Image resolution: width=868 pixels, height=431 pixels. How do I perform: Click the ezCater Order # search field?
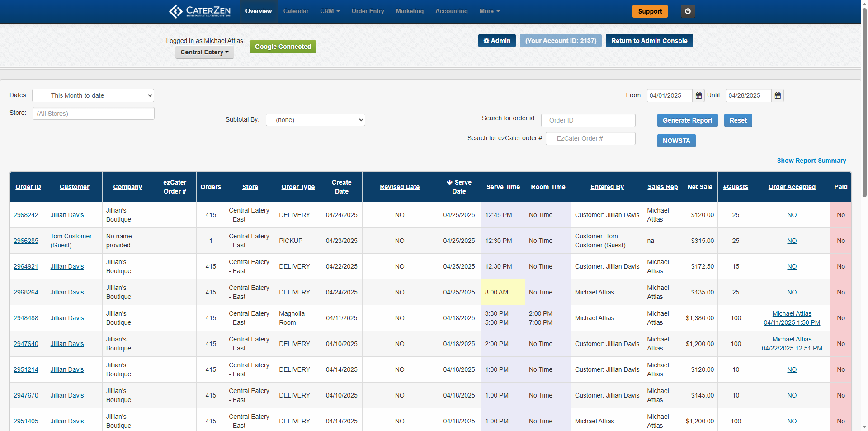590,138
